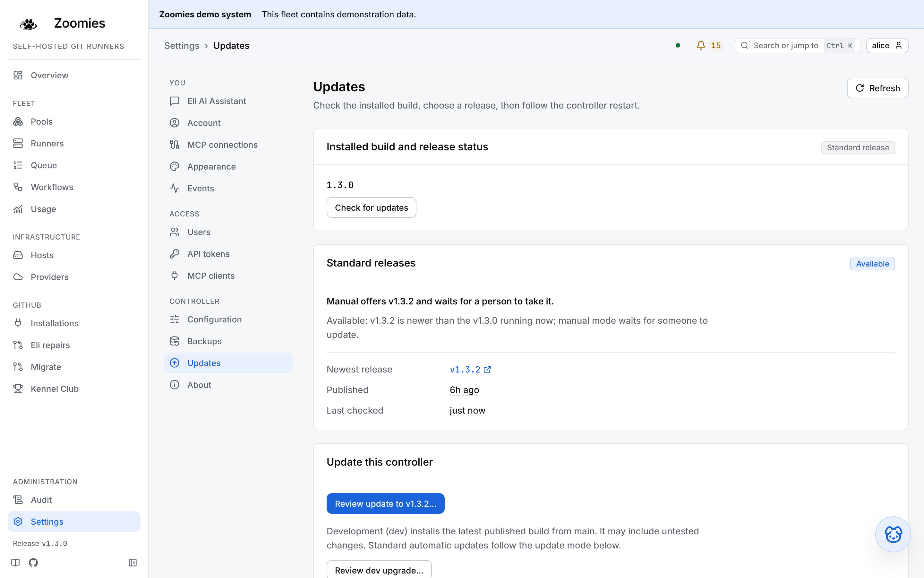The height and width of the screenshot is (578, 924).
Task: Click the notifications bell icon
Action: (701, 46)
